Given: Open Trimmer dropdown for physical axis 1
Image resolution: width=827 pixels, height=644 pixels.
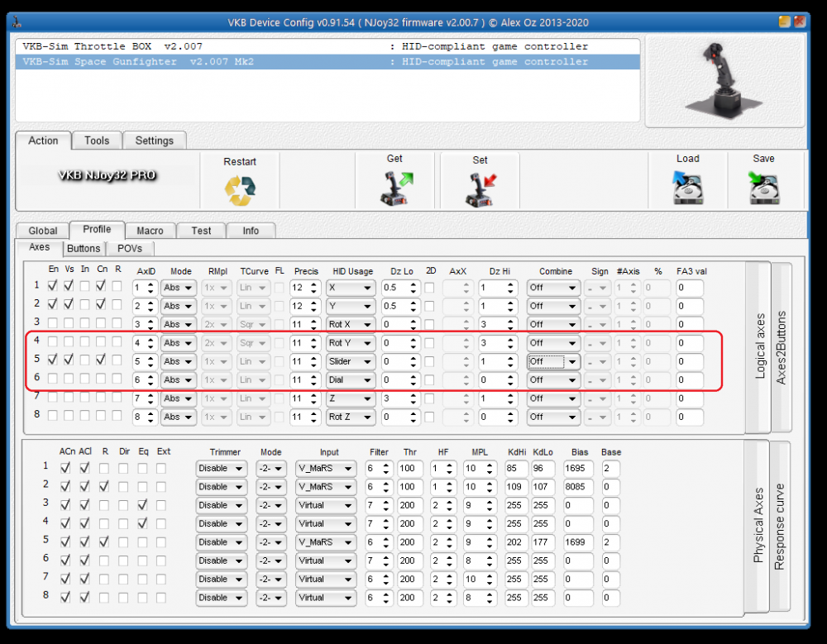Looking at the screenshot, I should 221,469.
